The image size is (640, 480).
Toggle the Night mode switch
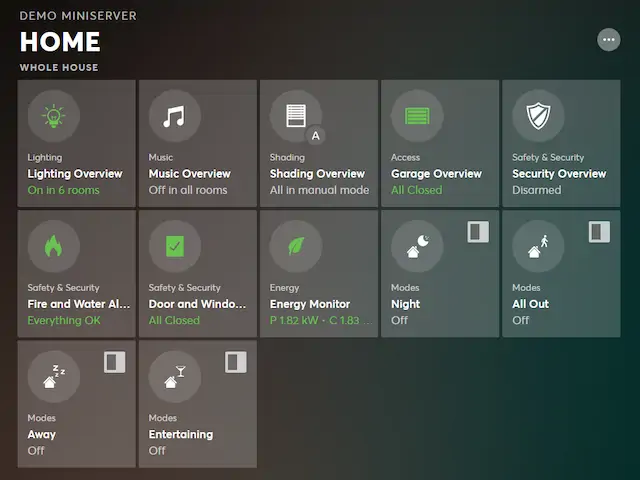coord(478,232)
